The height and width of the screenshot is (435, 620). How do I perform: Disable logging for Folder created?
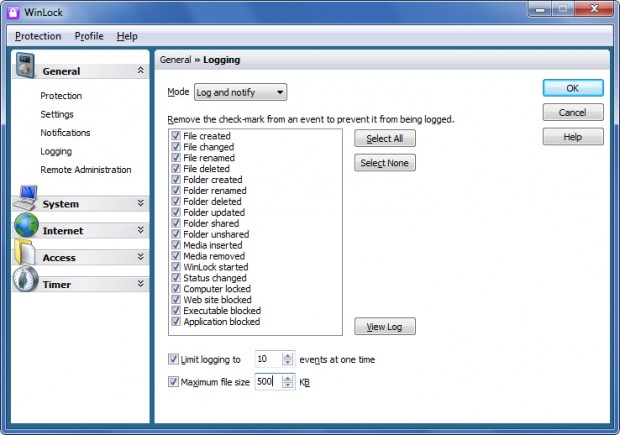(x=176, y=180)
